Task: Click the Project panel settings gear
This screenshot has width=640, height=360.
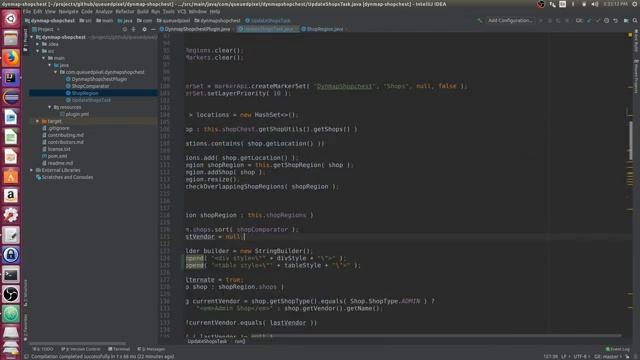Action: [144, 29]
